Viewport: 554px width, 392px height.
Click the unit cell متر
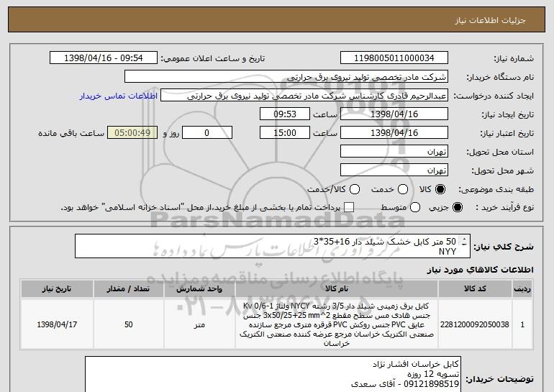pos(199,324)
